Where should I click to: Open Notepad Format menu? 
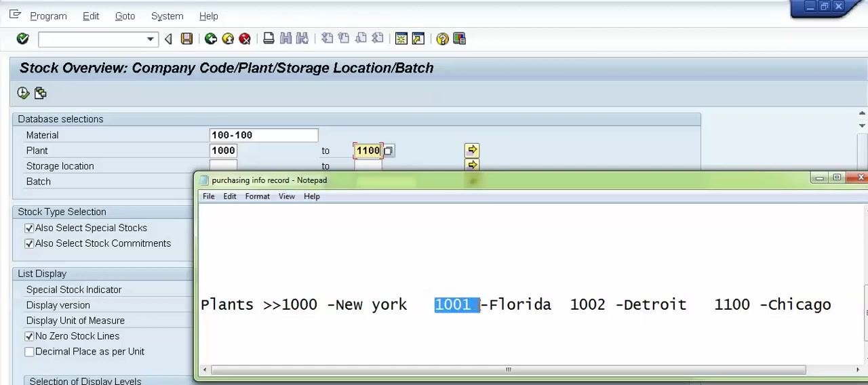coord(258,196)
